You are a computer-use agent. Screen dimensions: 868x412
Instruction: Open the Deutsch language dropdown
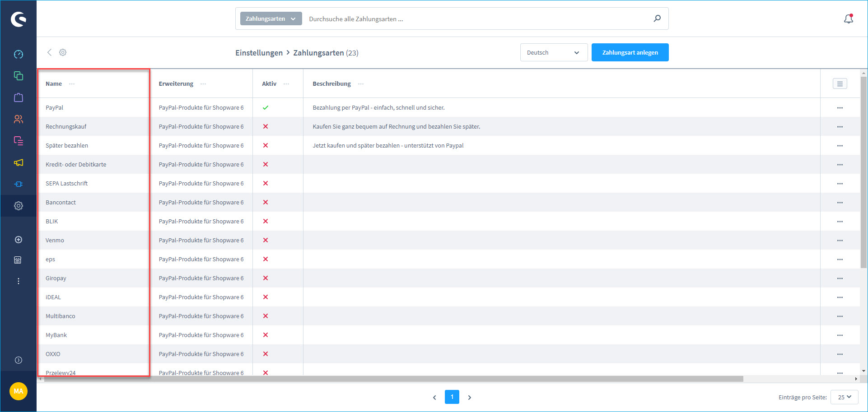pos(554,52)
